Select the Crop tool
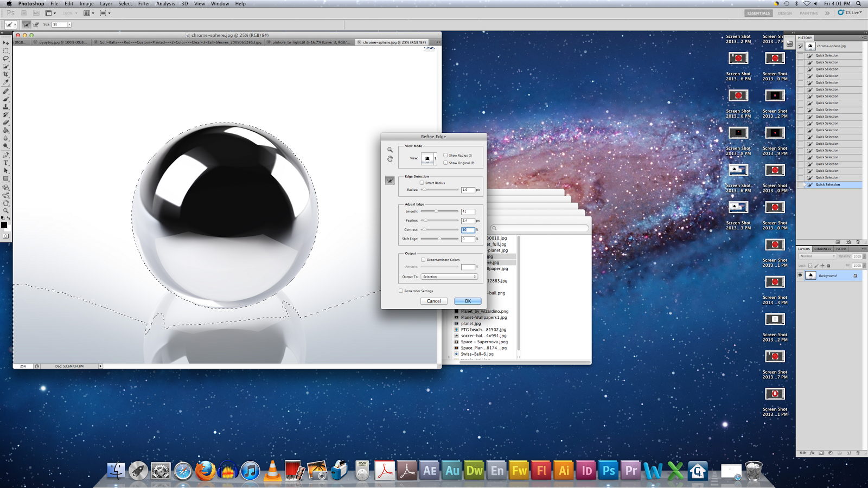This screenshot has height=488, width=868. pos(6,74)
